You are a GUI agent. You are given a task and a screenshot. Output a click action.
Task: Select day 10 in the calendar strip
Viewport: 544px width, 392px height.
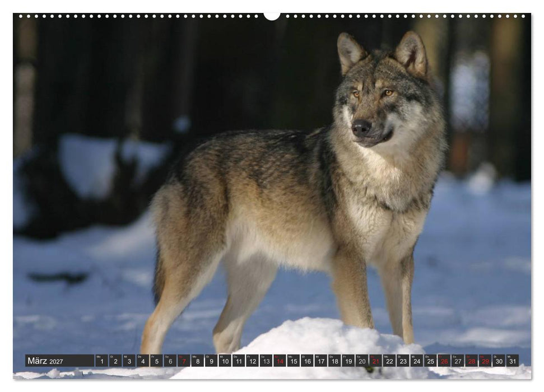pyautogui.click(x=225, y=361)
